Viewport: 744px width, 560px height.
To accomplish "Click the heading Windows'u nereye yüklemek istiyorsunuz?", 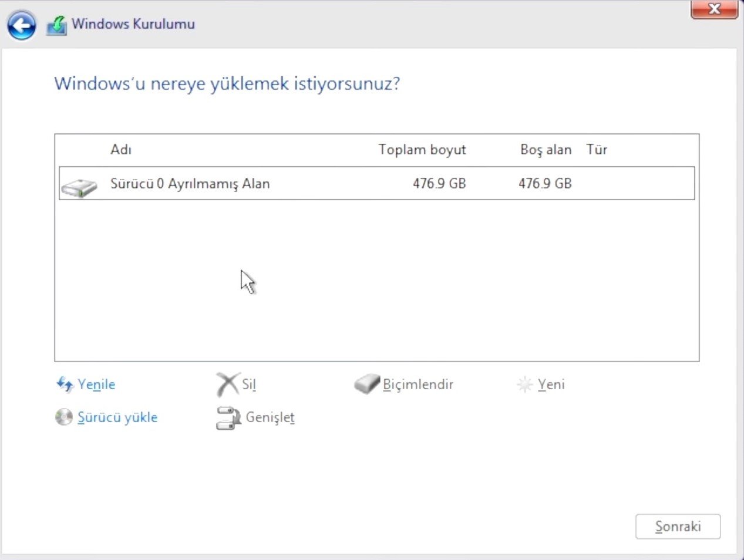I will tap(227, 83).
